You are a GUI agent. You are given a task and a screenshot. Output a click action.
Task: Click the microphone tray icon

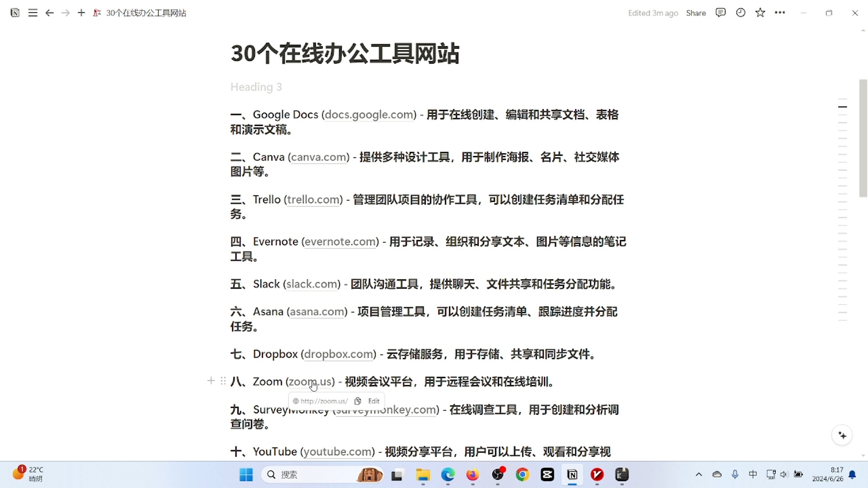coord(735,474)
